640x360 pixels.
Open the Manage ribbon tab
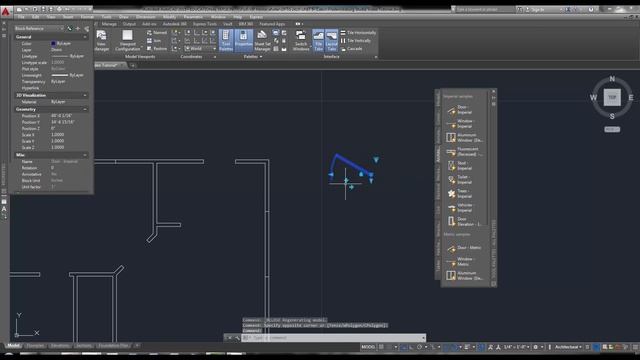(x=109, y=24)
